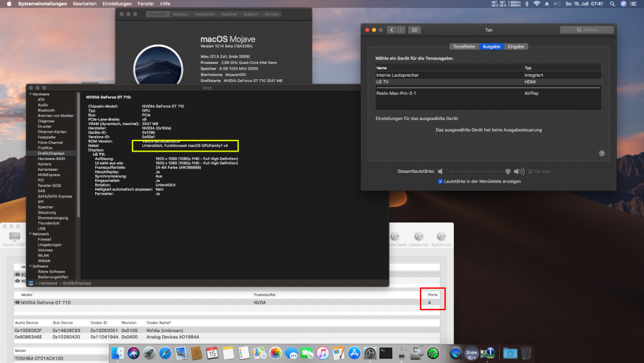
Task: Select Thunderbolt in the sidebar
Action: [x=48, y=223]
